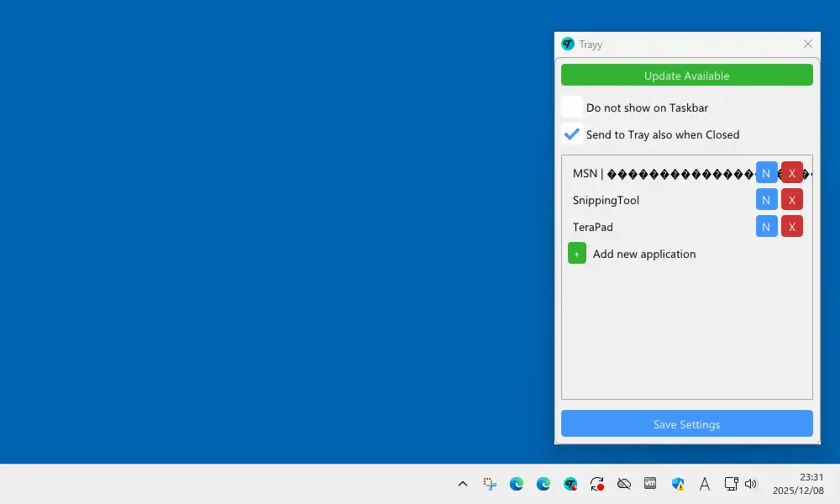Toggle the blue N button for MSN entry

point(766,173)
